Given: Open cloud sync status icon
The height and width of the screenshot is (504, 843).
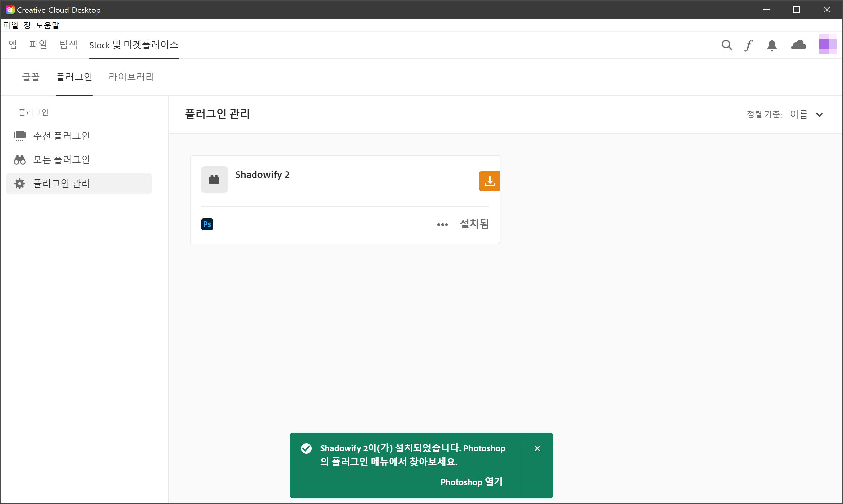Looking at the screenshot, I should [x=798, y=45].
